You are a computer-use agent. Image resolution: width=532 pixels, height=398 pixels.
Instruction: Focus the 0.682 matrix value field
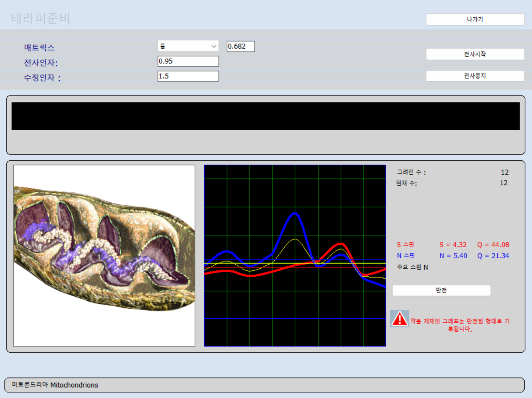(240, 46)
